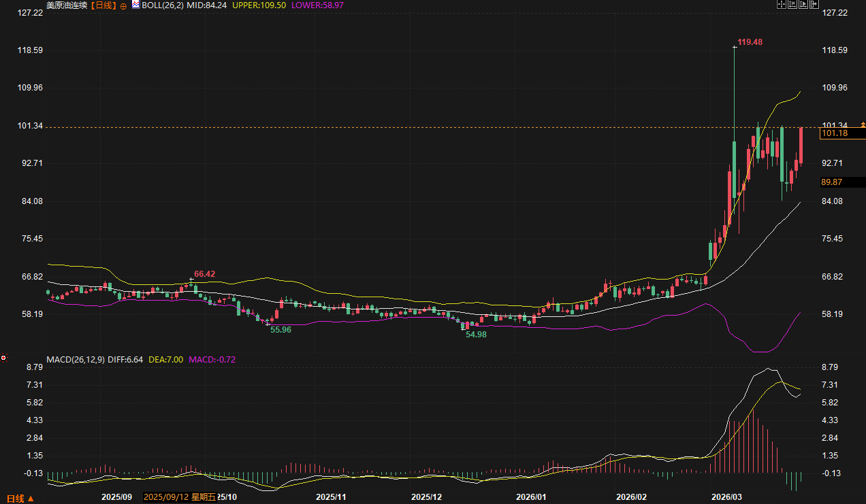Click the BOLL indicator chart icon
The image size is (866, 504).
pyautogui.click(x=135, y=4)
